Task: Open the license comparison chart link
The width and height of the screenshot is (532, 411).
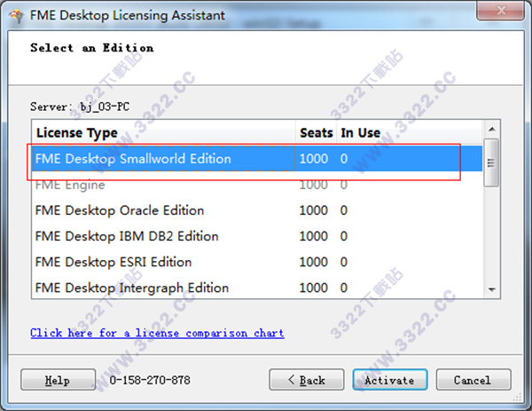Action: point(157,333)
